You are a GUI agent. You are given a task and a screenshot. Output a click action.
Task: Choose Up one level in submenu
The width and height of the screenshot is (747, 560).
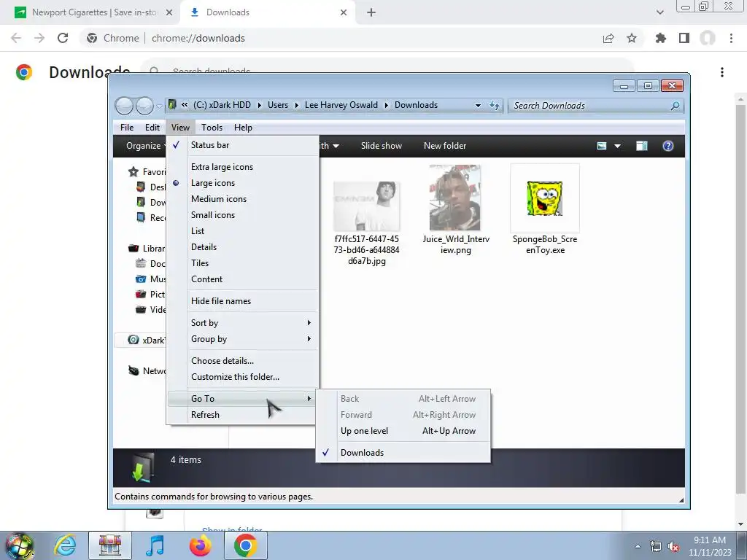[403, 431]
